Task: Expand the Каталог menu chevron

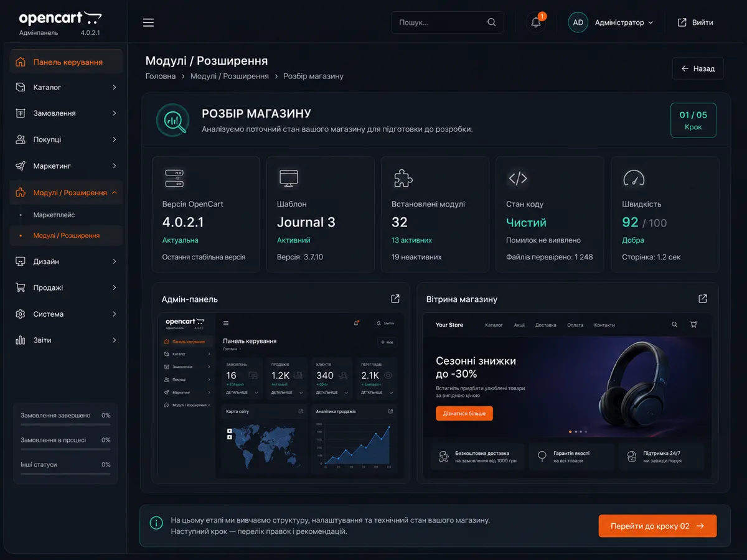Action: click(x=115, y=87)
